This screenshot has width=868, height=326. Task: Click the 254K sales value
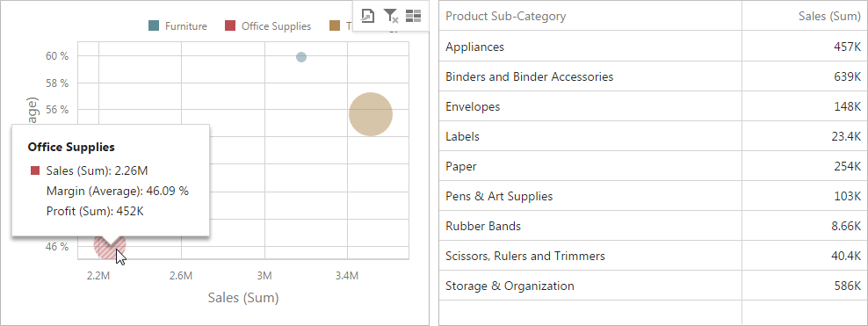point(847,166)
